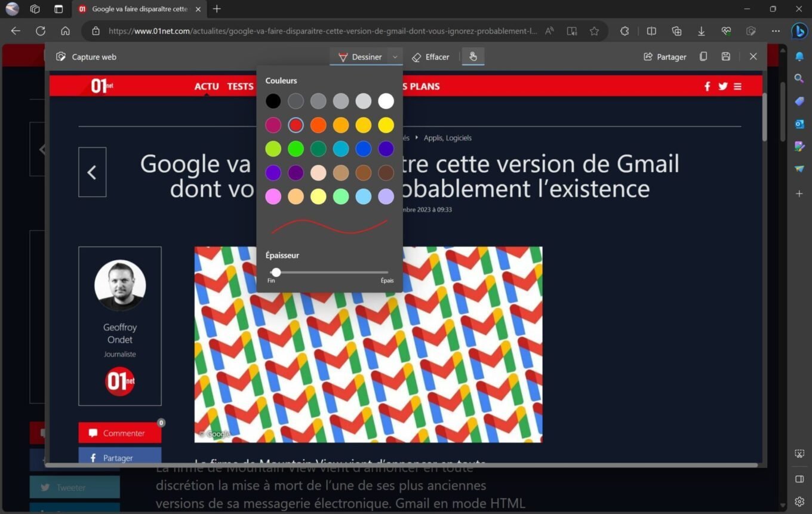812x514 pixels.
Task: Open 01net Facebook page icon
Action: click(x=707, y=86)
